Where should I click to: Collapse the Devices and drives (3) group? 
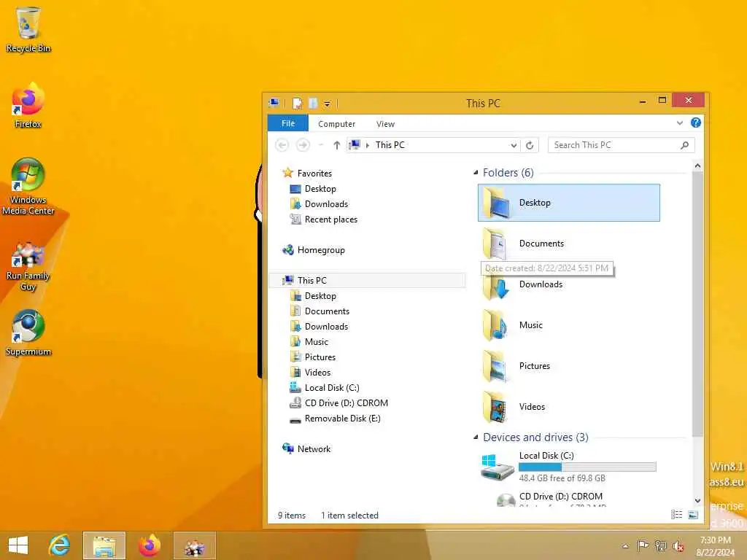pyautogui.click(x=476, y=437)
